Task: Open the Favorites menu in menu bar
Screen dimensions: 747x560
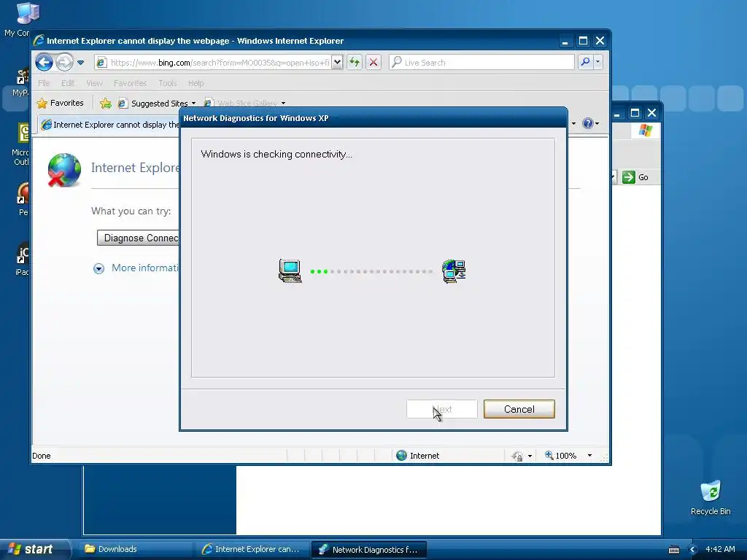Action: point(130,83)
